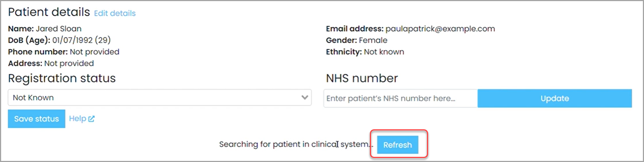Click the Ethnicity value Not known
The height and width of the screenshot is (162, 644).
coord(384,52)
